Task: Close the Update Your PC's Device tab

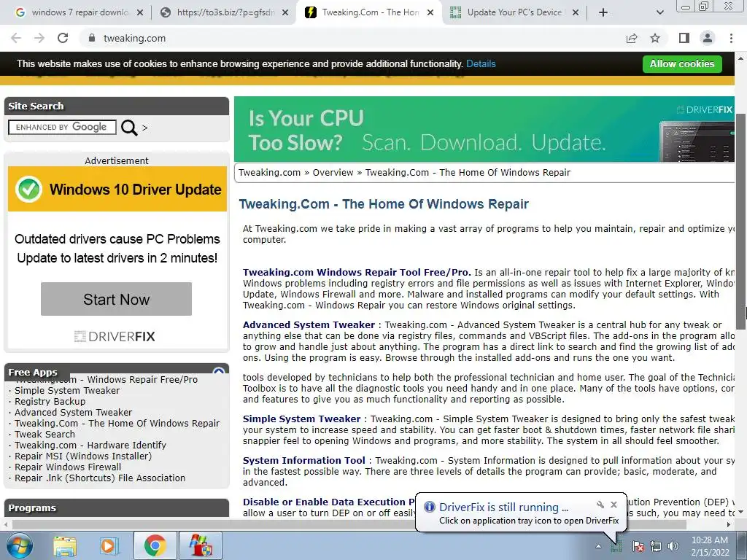Action: coord(576,12)
